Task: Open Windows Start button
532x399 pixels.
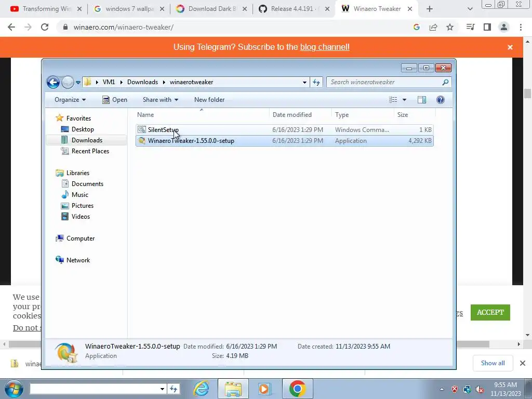Action: pyautogui.click(x=14, y=389)
